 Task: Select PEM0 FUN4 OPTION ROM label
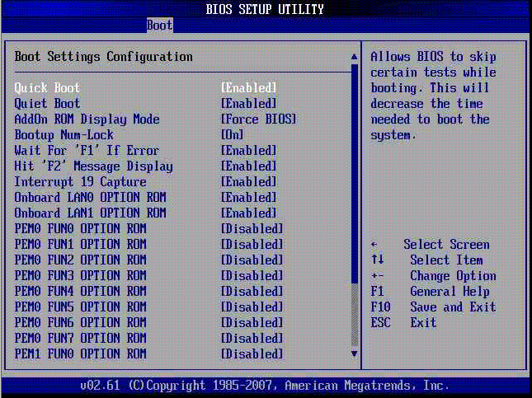[80, 291]
